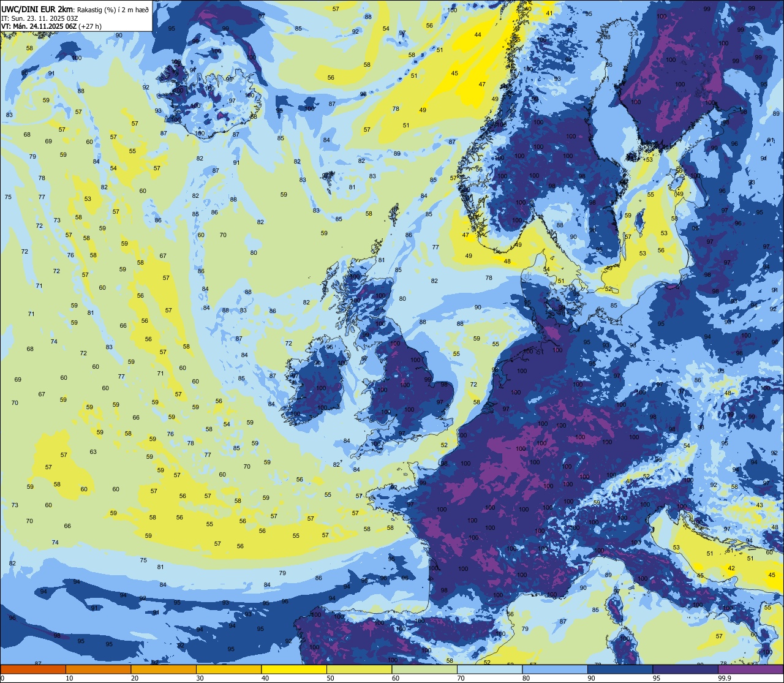
Task: Click the '95' legend scale label
Action: (x=657, y=678)
